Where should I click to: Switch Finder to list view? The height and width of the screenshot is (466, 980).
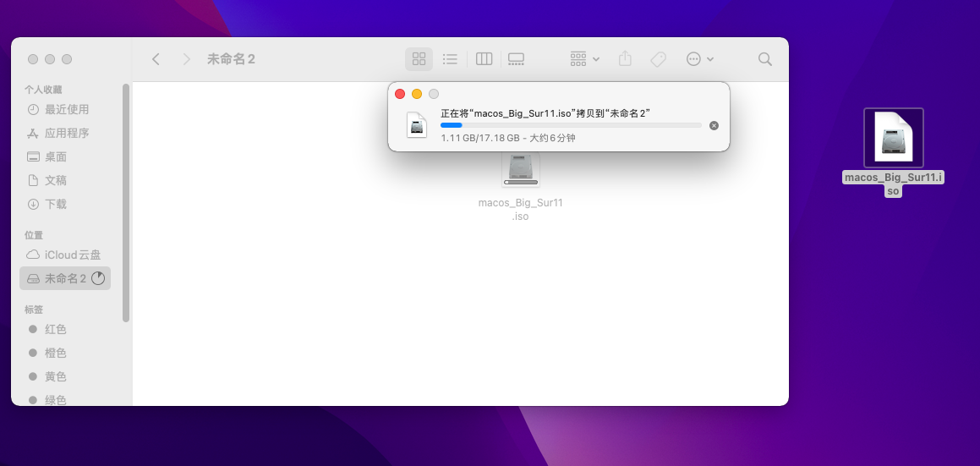(x=450, y=59)
